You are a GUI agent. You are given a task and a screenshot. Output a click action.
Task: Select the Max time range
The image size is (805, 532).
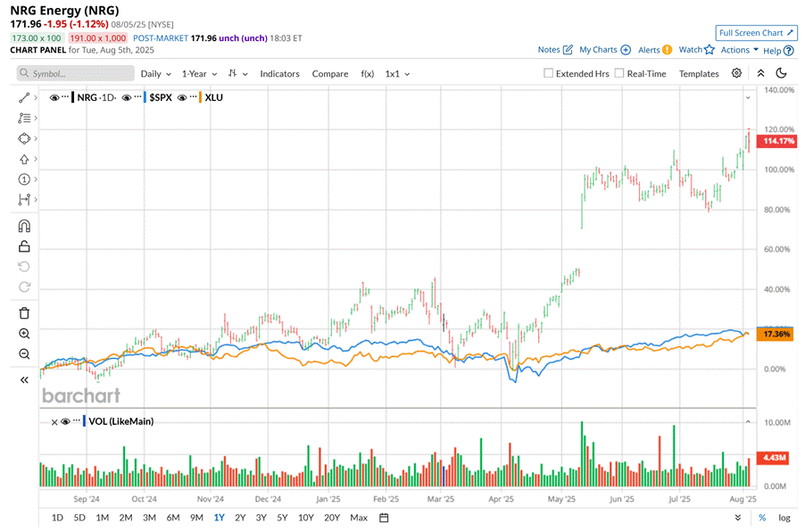pyautogui.click(x=359, y=518)
